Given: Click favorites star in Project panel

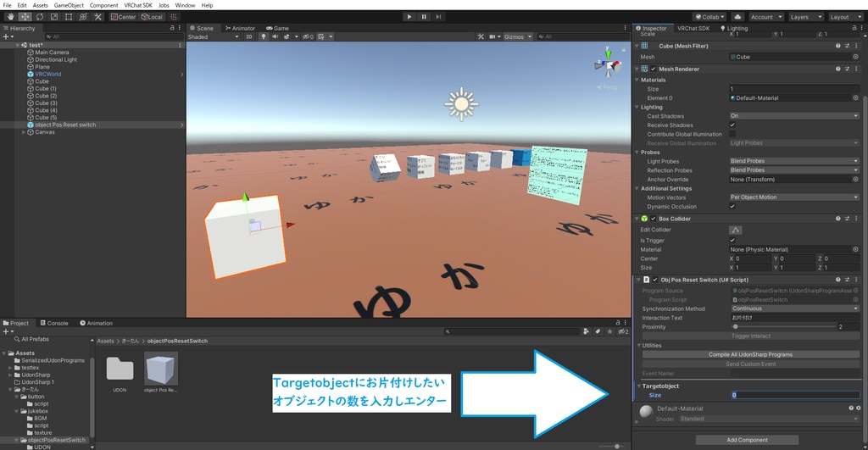Looking at the screenshot, I should click(x=609, y=331).
